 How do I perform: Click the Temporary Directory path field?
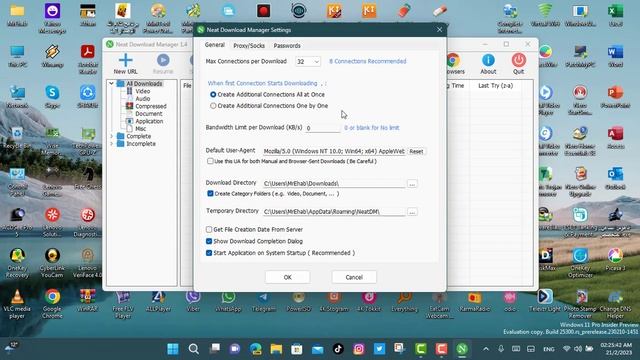coord(334,212)
